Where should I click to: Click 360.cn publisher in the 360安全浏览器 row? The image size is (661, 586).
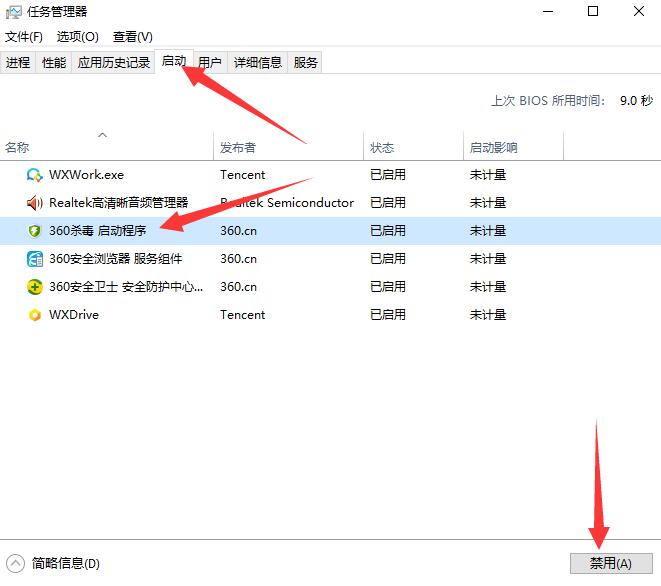(x=238, y=259)
